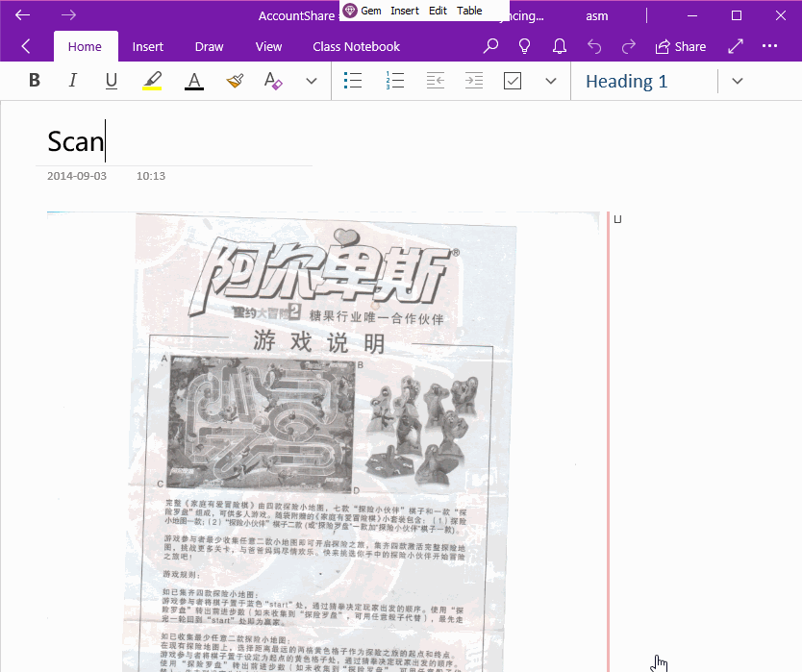Open the Draw tab
The width and height of the screenshot is (802, 672).
[x=210, y=46]
